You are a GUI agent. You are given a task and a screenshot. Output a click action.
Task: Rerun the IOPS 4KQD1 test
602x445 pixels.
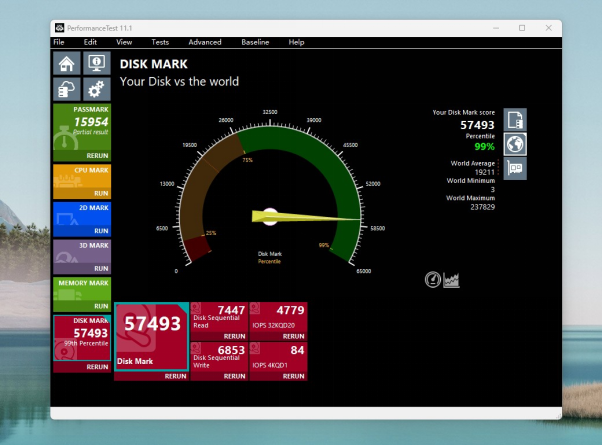pyautogui.click(x=293, y=376)
